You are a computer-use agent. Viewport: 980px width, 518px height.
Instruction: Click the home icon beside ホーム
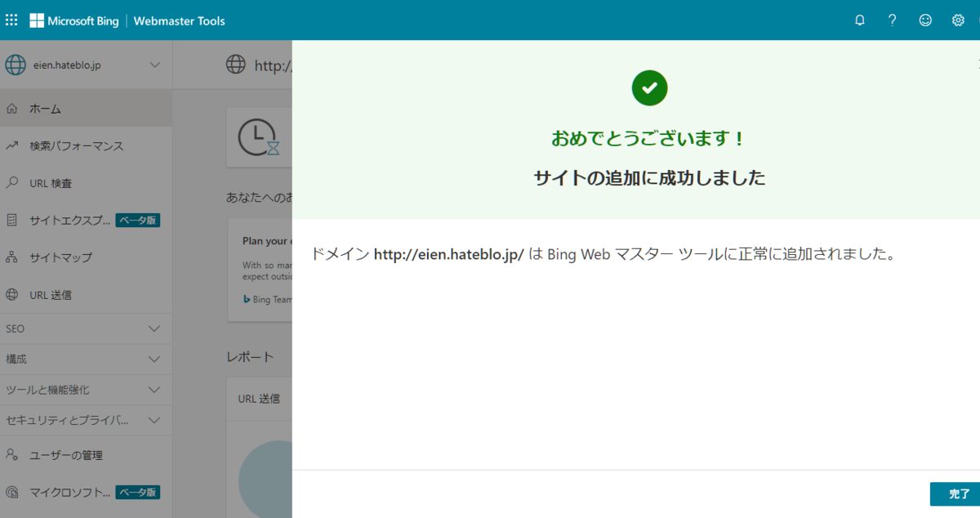11,108
